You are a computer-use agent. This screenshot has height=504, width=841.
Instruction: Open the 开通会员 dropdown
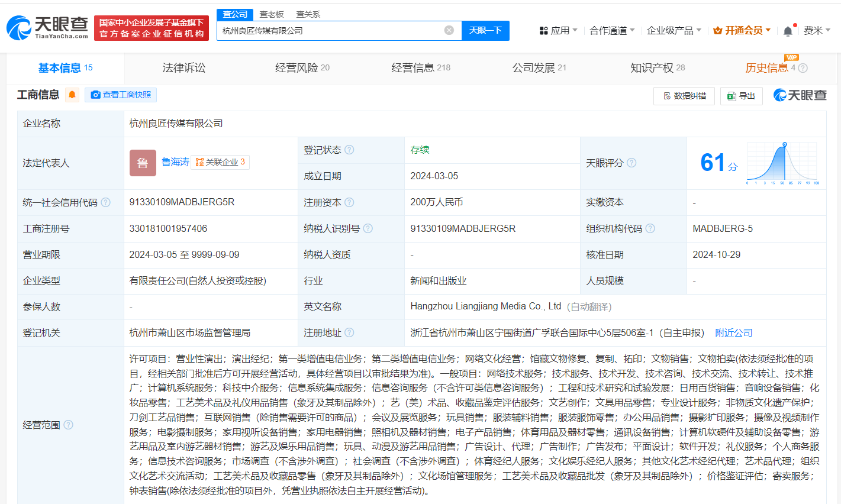[742, 30]
